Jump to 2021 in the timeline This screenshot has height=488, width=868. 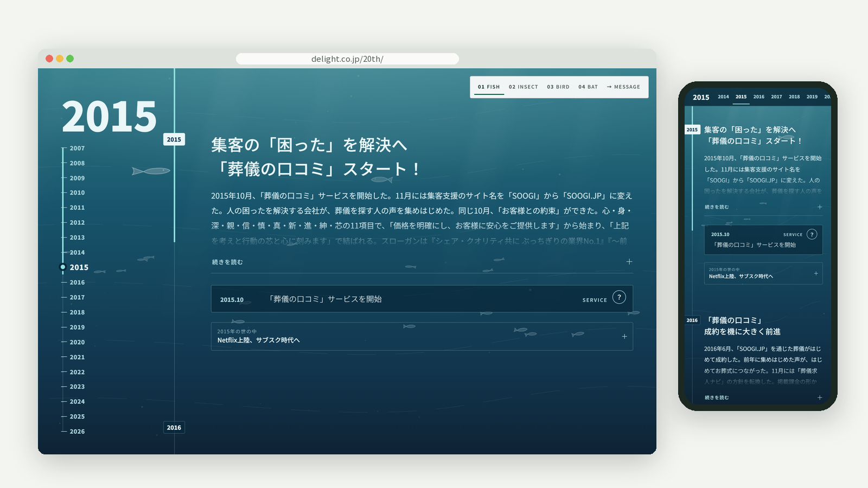tap(77, 357)
